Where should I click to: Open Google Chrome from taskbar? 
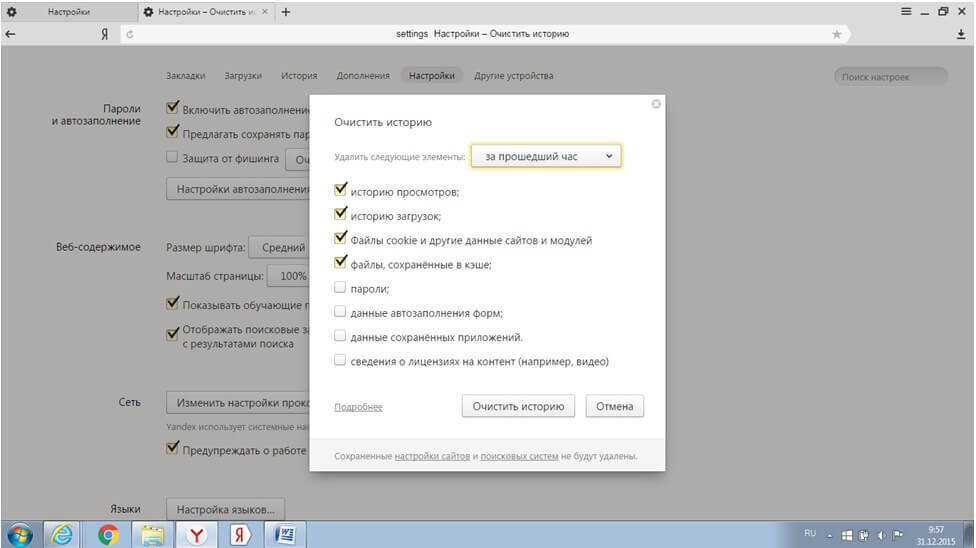pyautogui.click(x=109, y=535)
